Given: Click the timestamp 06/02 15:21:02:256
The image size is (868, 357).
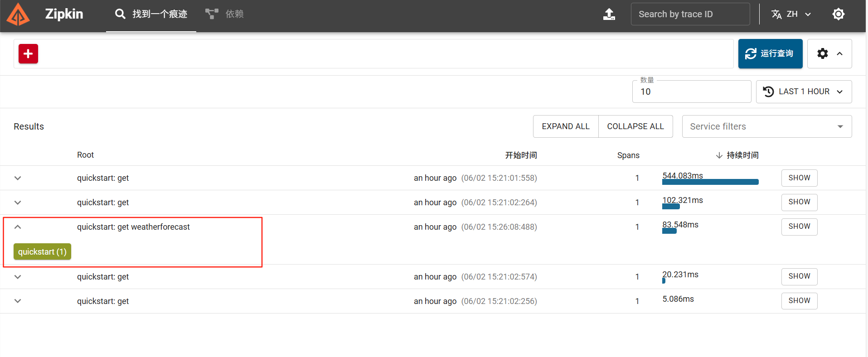Looking at the screenshot, I should click(x=499, y=301).
